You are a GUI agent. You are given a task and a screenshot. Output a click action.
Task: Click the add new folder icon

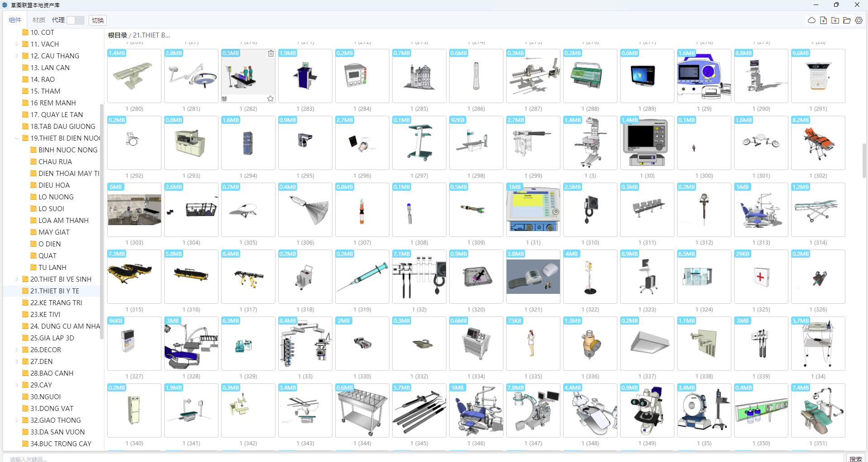click(x=835, y=20)
